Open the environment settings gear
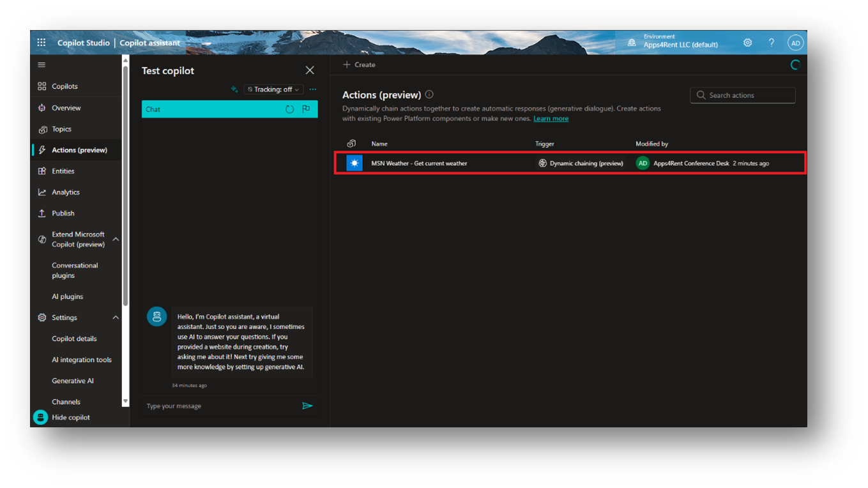Image resolution: width=868 pixels, height=488 pixels. pos(747,42)
